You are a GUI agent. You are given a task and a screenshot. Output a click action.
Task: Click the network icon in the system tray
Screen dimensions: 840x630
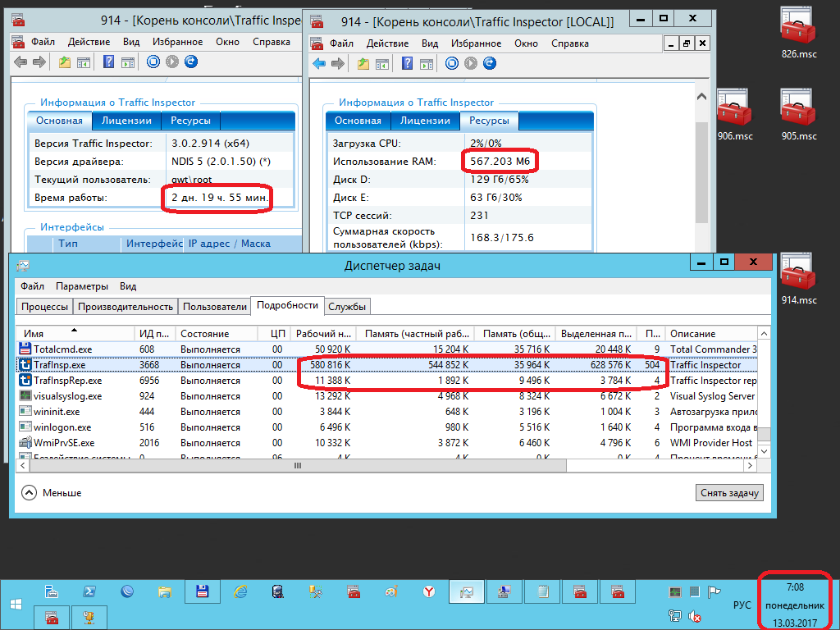point(674,617)
